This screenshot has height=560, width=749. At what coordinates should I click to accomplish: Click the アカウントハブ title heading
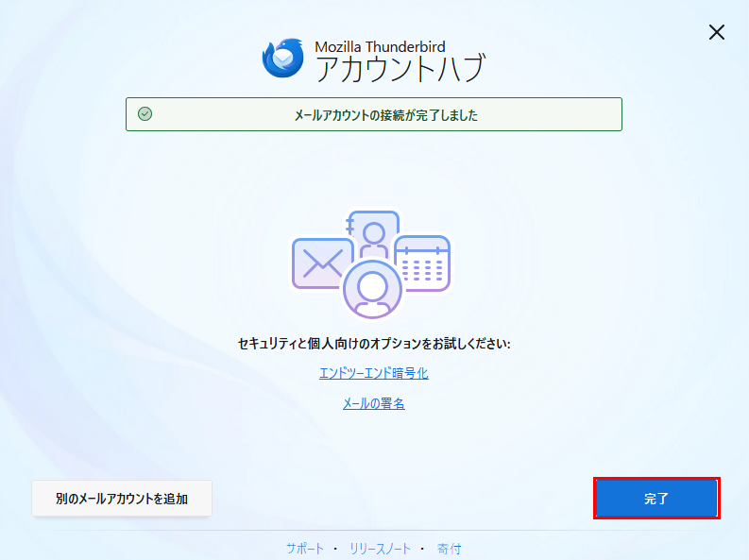pyautogui.click(x=400, y=69)
